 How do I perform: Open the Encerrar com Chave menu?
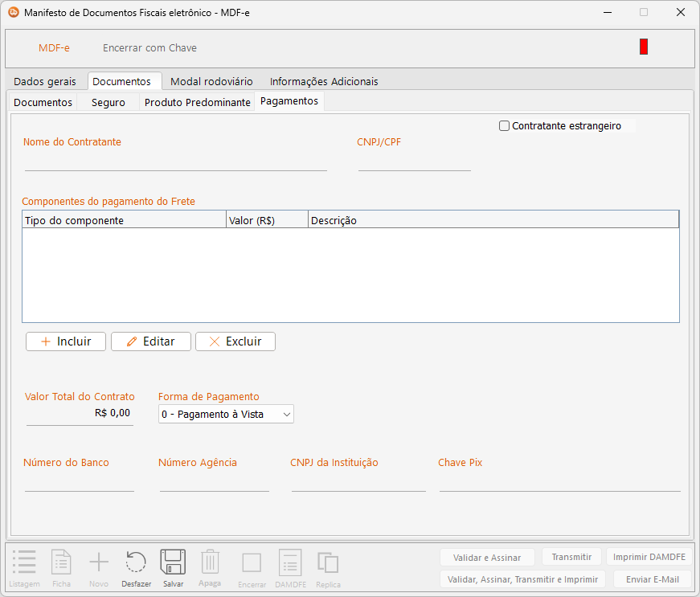149,48
